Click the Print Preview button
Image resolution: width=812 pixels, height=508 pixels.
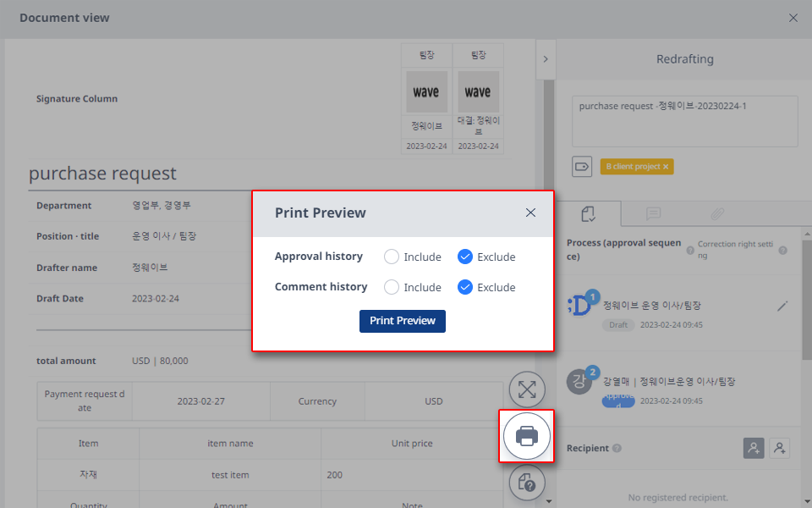coord(402,321)
